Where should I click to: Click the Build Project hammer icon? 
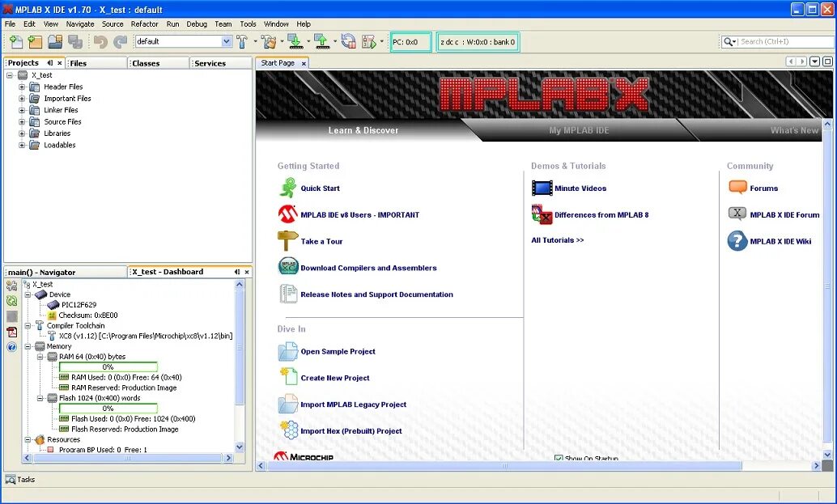point(242,41)
